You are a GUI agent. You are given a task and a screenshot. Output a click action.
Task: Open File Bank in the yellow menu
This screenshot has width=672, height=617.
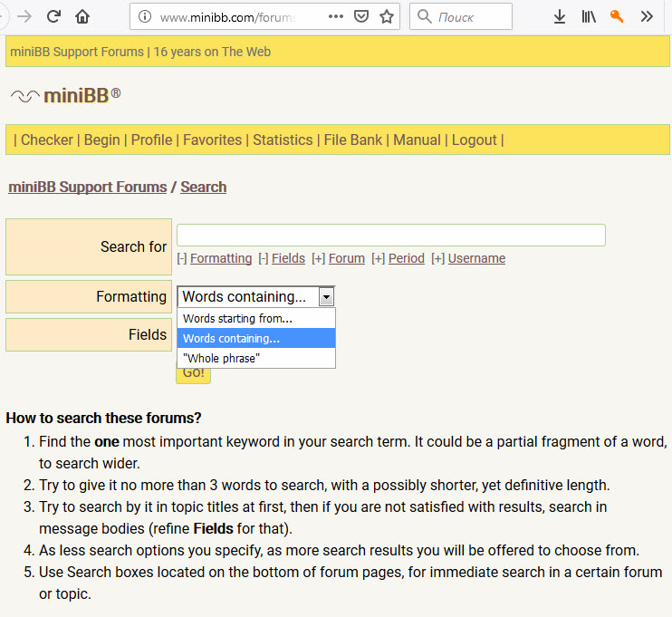(x=352, y=140)
